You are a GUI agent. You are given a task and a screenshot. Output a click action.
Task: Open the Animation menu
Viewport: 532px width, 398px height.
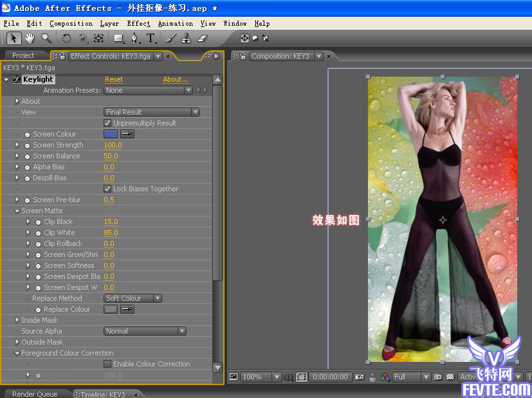pyautogui.click(x=176, y=23)
